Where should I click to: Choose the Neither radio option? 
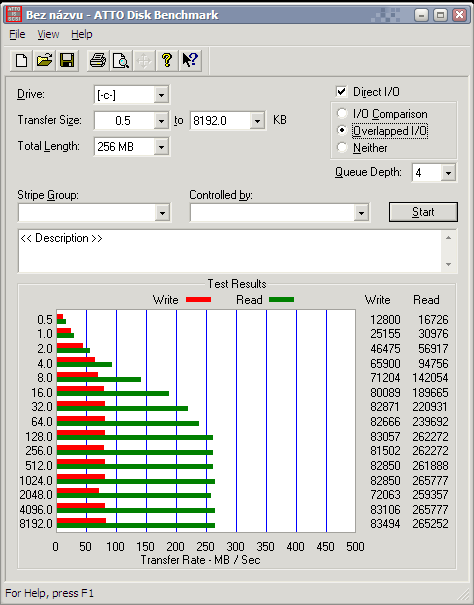pyautogui.click(x=342, y=147)
